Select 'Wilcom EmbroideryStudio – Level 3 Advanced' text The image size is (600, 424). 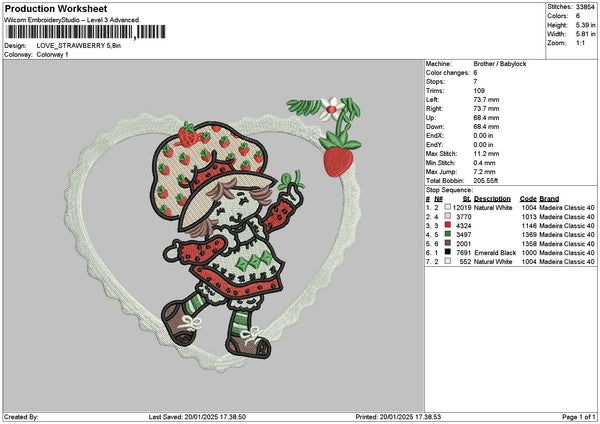coord(72,20)
